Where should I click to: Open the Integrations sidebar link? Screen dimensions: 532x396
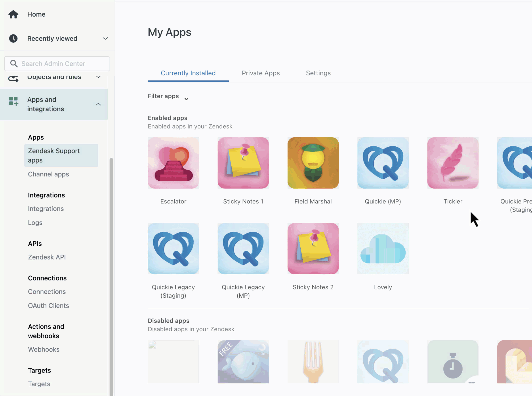46,209
